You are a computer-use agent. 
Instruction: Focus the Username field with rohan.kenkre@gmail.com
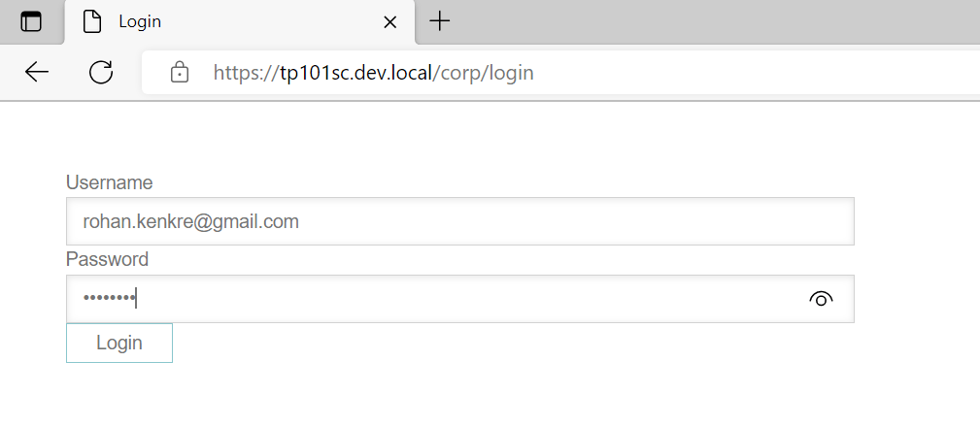click(x=459, y=221)
